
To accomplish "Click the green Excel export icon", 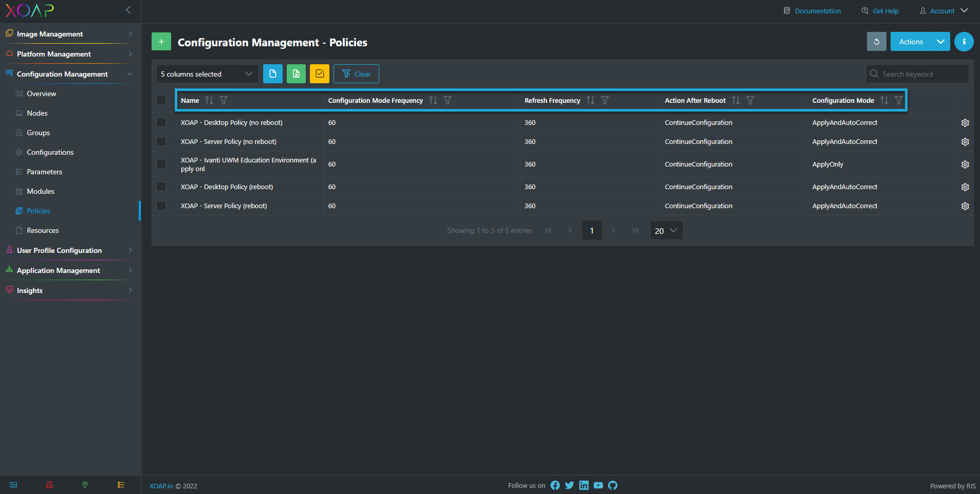I will coord(296,74).
